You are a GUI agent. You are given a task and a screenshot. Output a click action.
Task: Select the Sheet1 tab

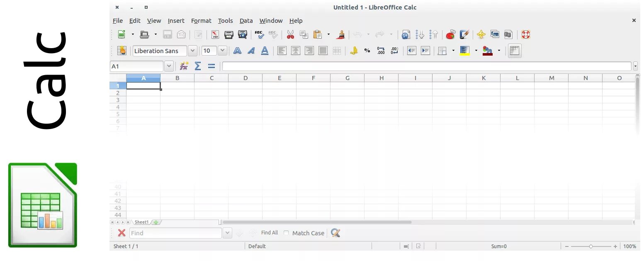(x=141, y=222)
